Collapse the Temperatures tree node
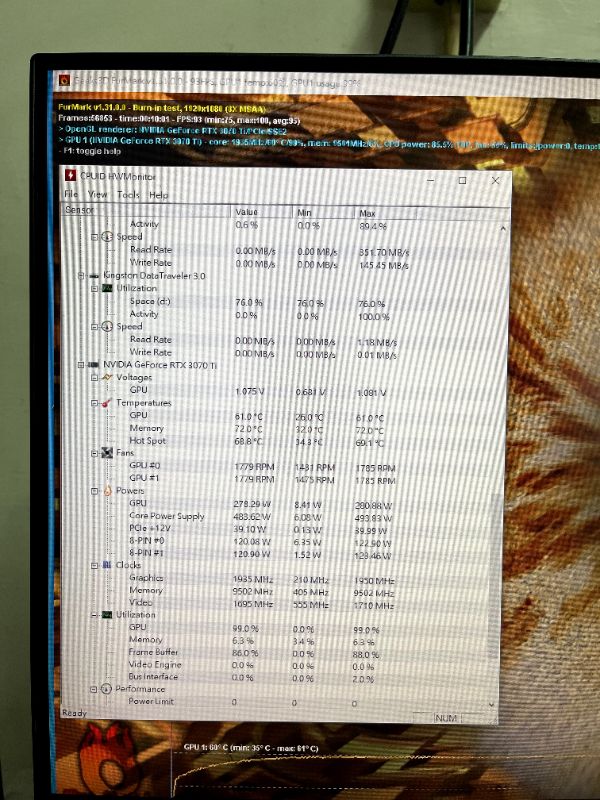Viewport: 600px width, 800px height. [94, 403]
